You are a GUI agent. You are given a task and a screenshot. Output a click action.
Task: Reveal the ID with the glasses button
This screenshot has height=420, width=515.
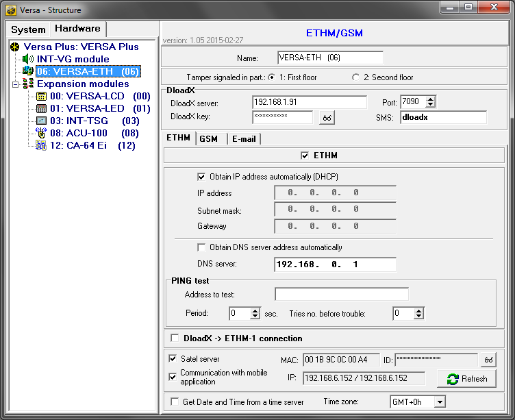pyautogui.click(x=488, y=360)
